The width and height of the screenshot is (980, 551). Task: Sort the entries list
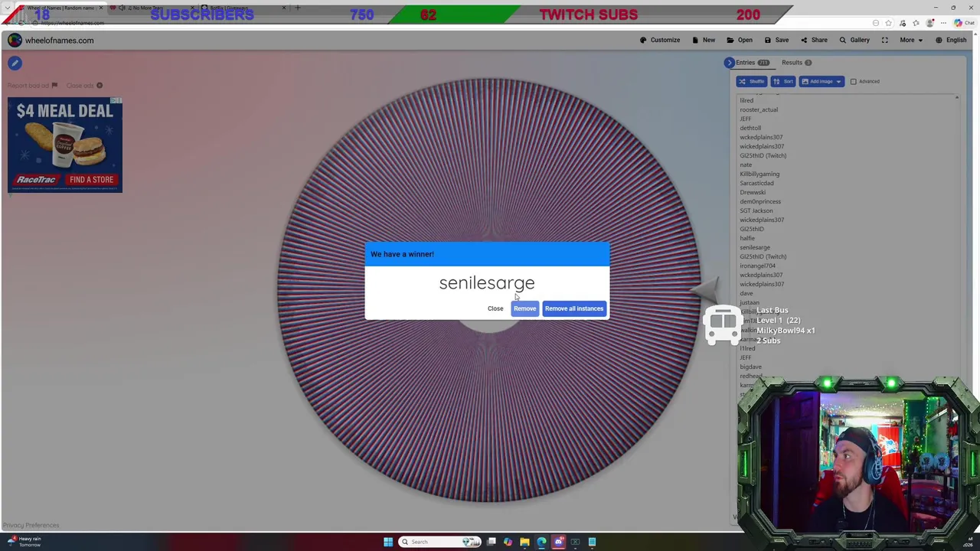click(x=782, y=81)
